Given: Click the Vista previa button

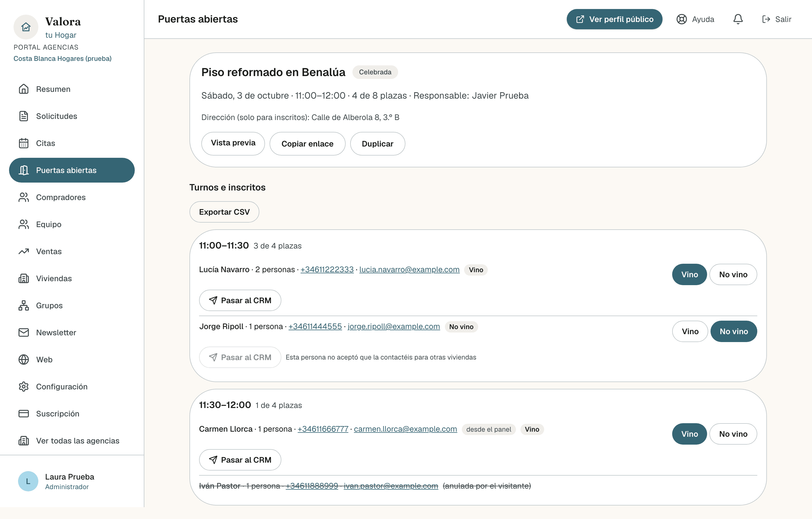Looking at the screenshot, I should tap(233, 144).
